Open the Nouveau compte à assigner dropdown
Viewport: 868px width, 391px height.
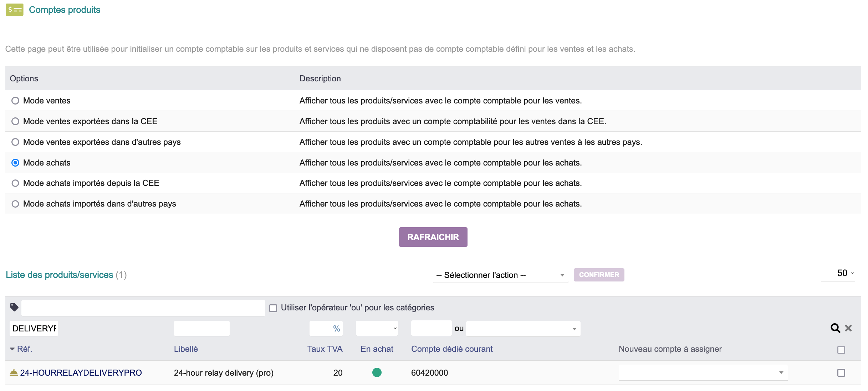coord(703,372)
